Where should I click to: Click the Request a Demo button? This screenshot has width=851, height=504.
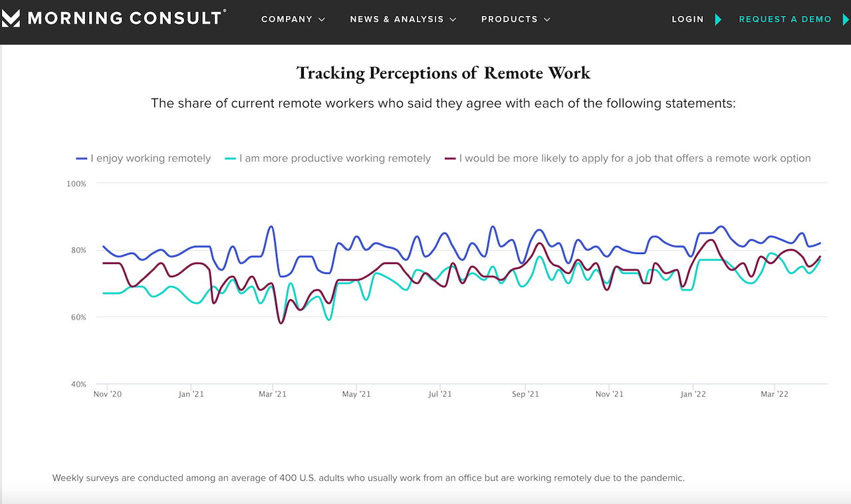[785, 19]
